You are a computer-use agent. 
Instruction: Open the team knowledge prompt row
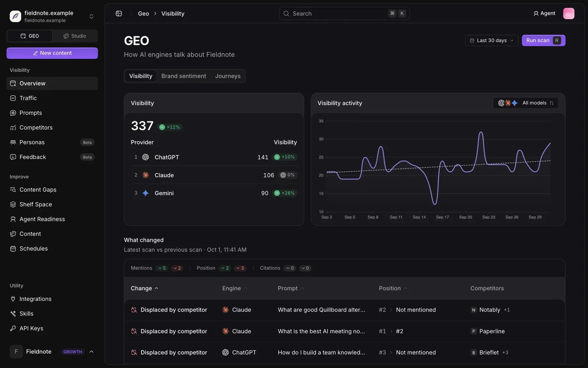pyautogui.click(x=344, y=353)
